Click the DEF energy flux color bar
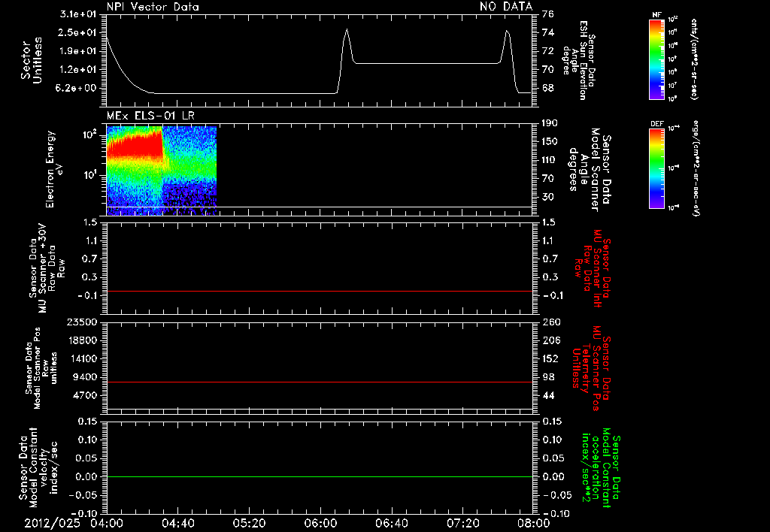The height and width of the screenshot is (532, 770). click(x=656, y=168)
